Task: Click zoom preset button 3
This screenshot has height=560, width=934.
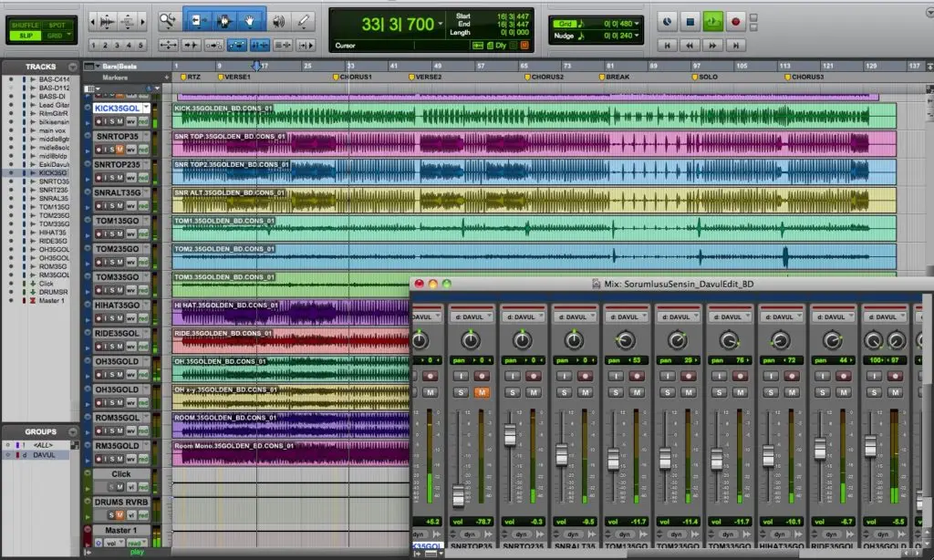Action: pos(117,45)
